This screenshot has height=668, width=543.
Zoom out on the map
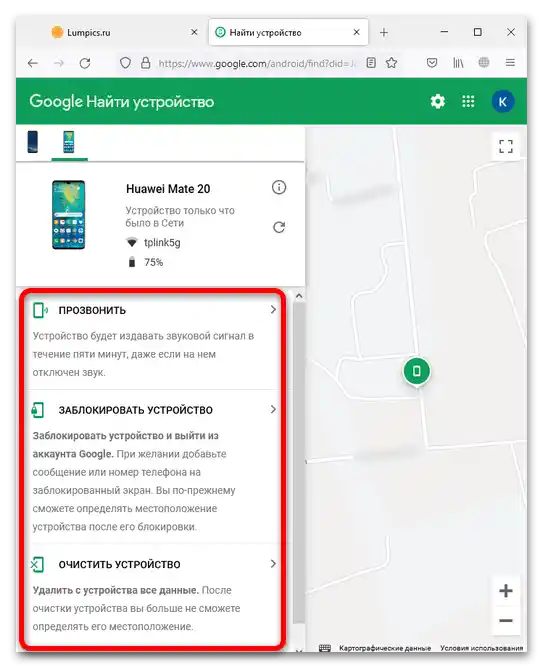tap(506, 621)
